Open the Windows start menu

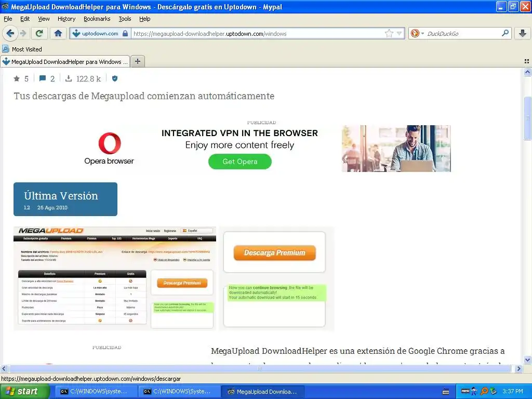coord(25,392)
